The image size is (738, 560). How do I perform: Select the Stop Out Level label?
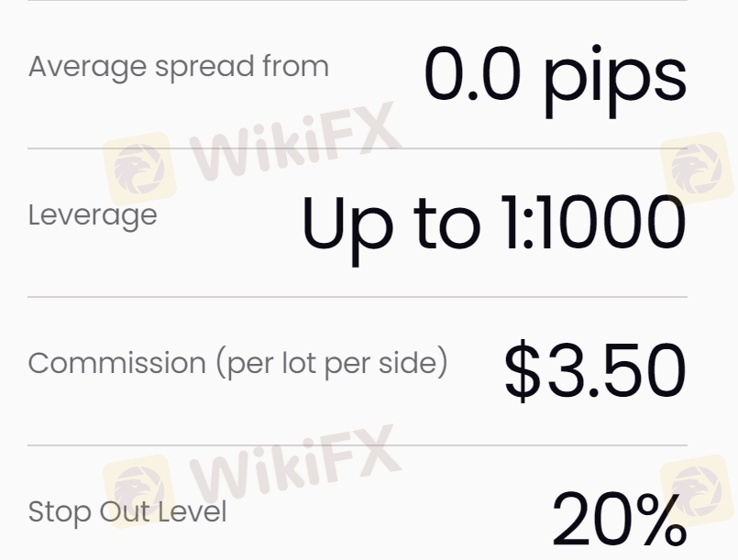[x=127, y=512]
